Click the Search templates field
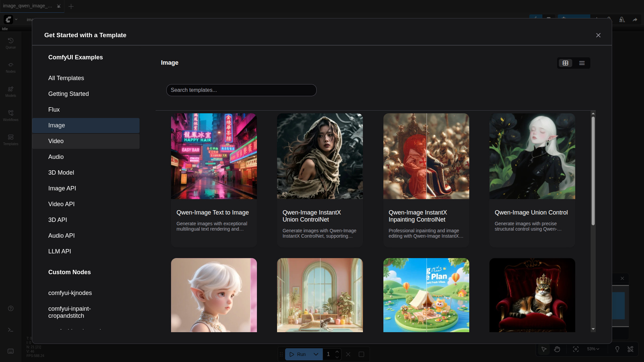This screenshot has height=362, width=644. point(241,90)
